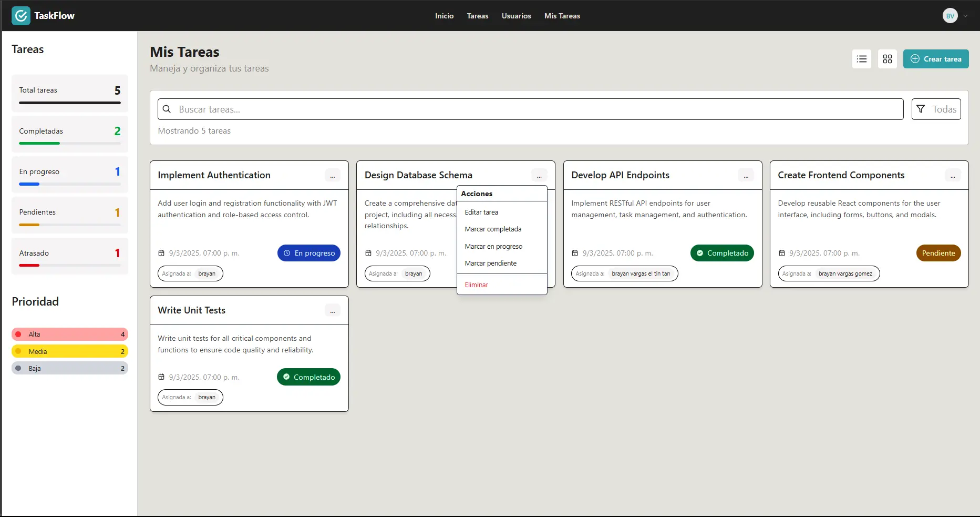This screenshot has height=517, width=980.
Task: Click Eliminar in the Acciones menu
Action: 502,285
